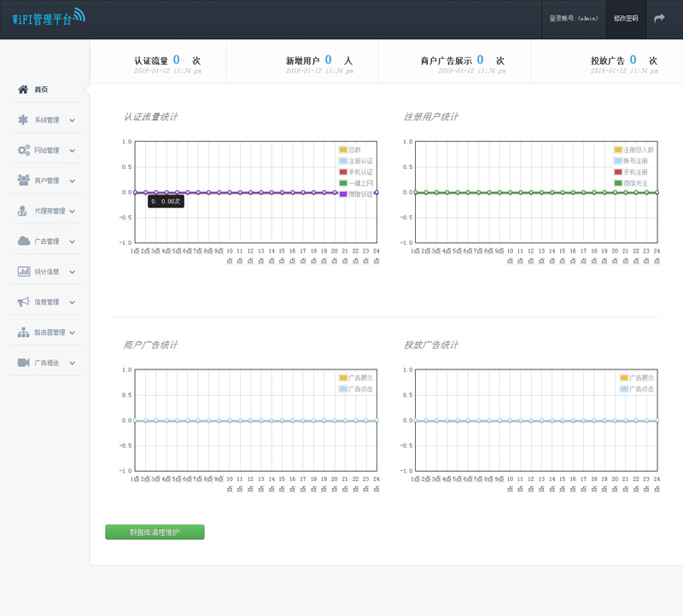
Task: Toggle 手机注册 red legend swatch
Action: point(618,172)
